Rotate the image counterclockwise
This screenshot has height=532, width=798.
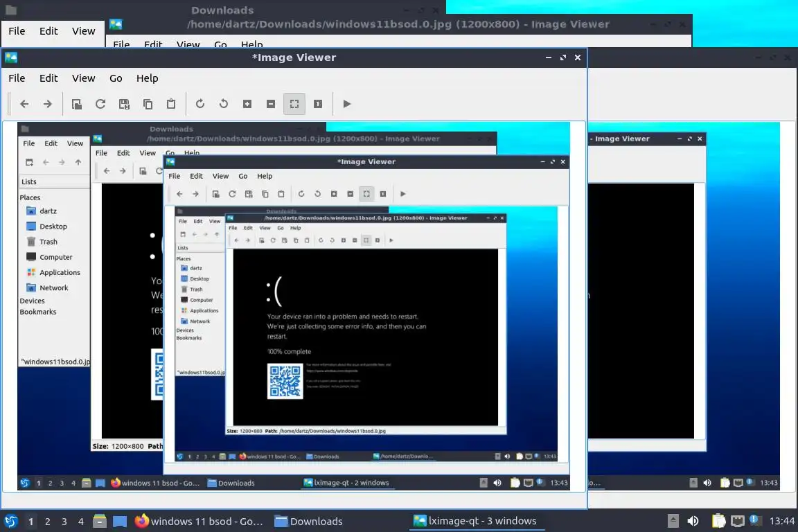point(224,104)
